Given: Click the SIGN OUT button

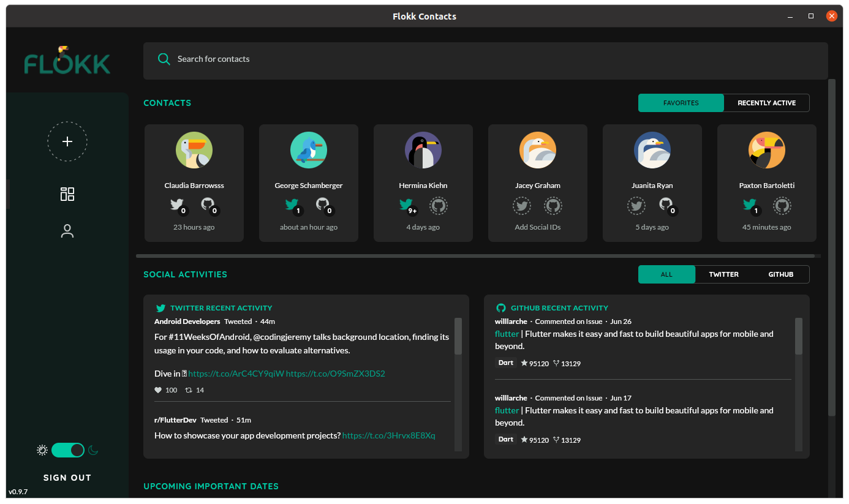Looking at the screenshot, I should tap(67, 477).
